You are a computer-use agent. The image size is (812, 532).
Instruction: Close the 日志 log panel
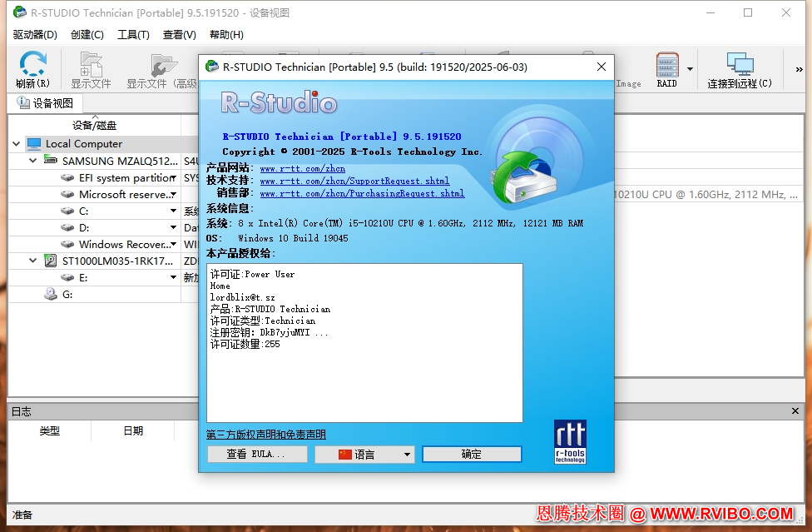pyautogui.click(x=795, y=411)
